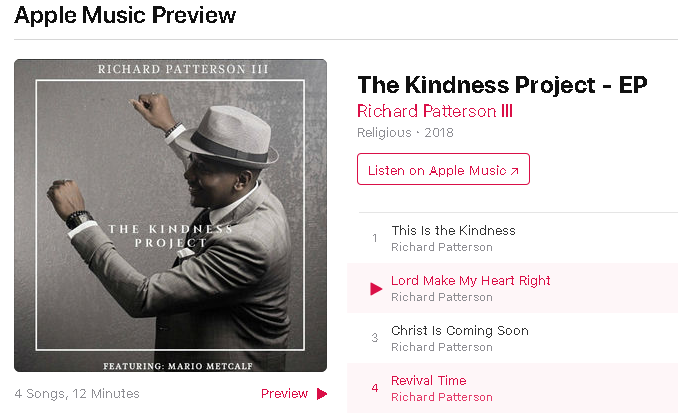Click track number 3

pyautogui.click(x=375, y=338)
